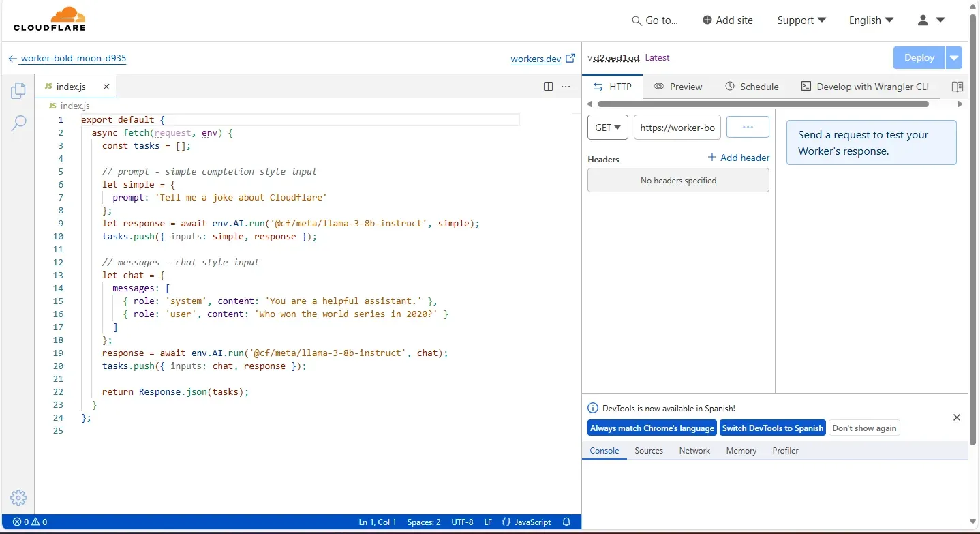The width and height of the screenshot is (980, 534).
Task: Open the Search icon in editor sidebar
Action: pyautogui.click(x=18, y=123)
